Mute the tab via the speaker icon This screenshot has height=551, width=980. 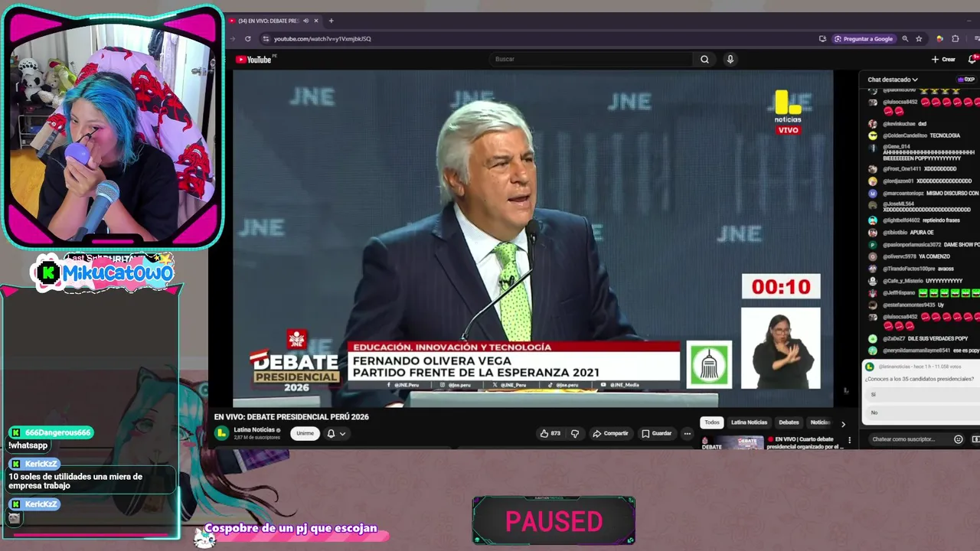[305, 21]
